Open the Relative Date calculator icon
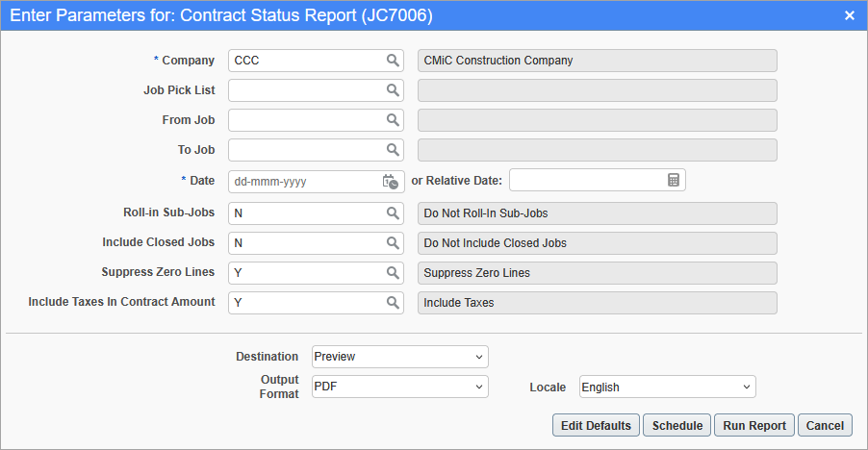The image size is (868, 450). pyautogui.click(x=674, y=180)
